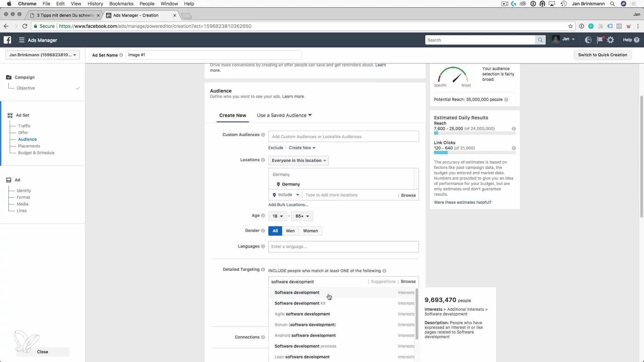Click the Potential Reach info icon
The width and height of the screenshot is (644, 362).
(x=506, y=100)
